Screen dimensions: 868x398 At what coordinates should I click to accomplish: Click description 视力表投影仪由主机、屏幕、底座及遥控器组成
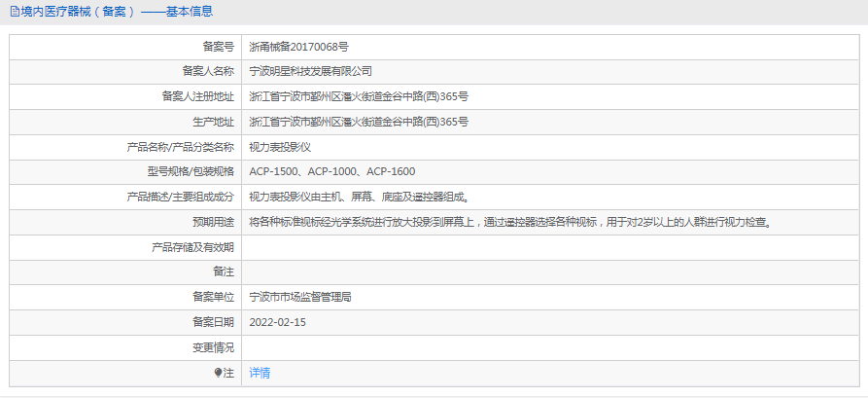(359, 197)
